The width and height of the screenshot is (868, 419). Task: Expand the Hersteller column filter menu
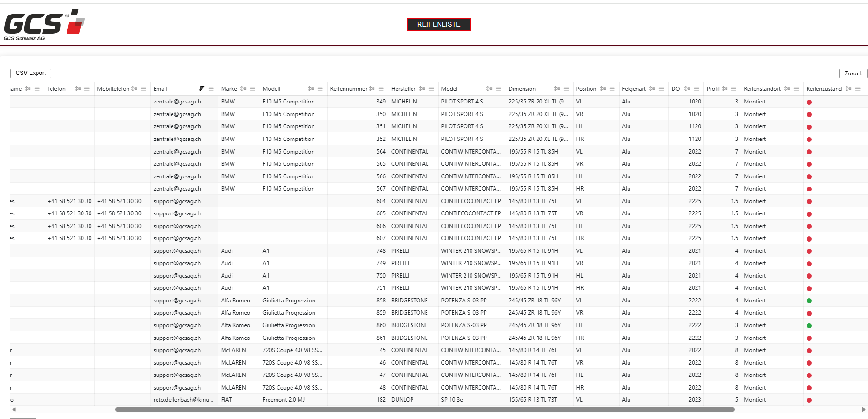431,89
